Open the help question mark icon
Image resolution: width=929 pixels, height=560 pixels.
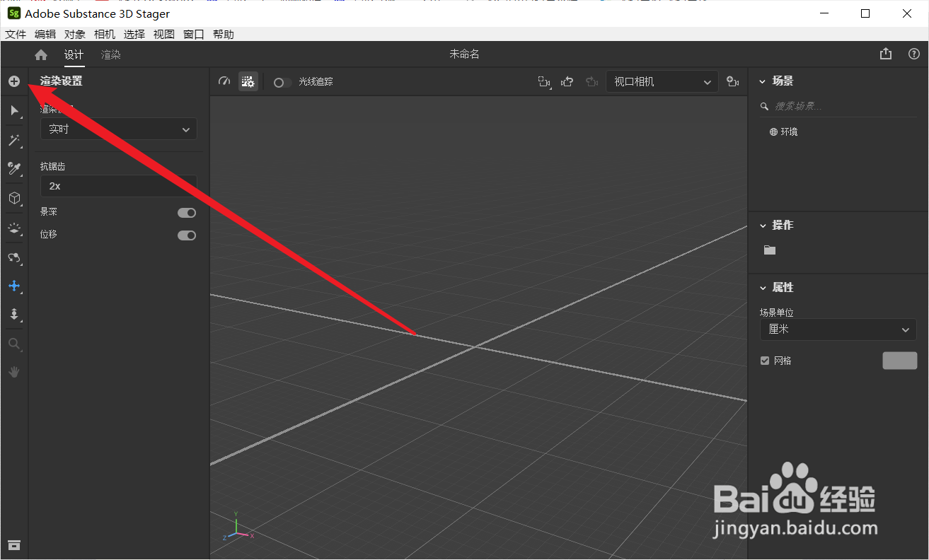[x=914, y=54]
